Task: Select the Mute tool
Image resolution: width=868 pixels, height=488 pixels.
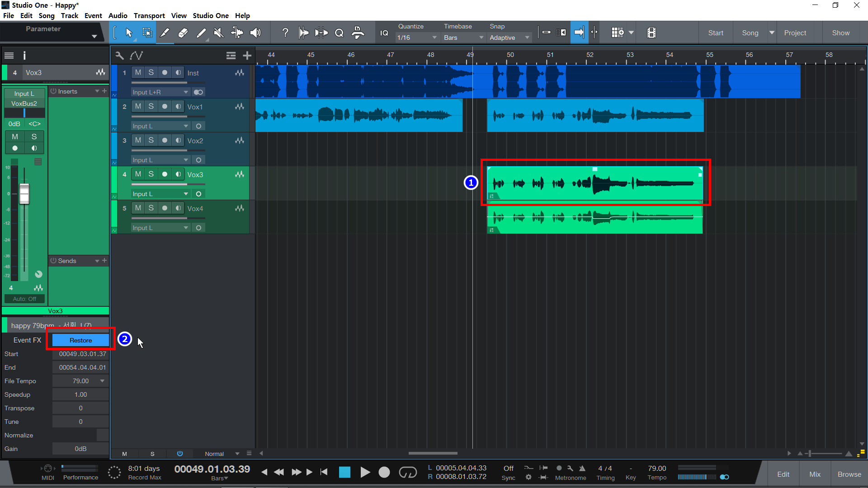Action: coord(219,33)
